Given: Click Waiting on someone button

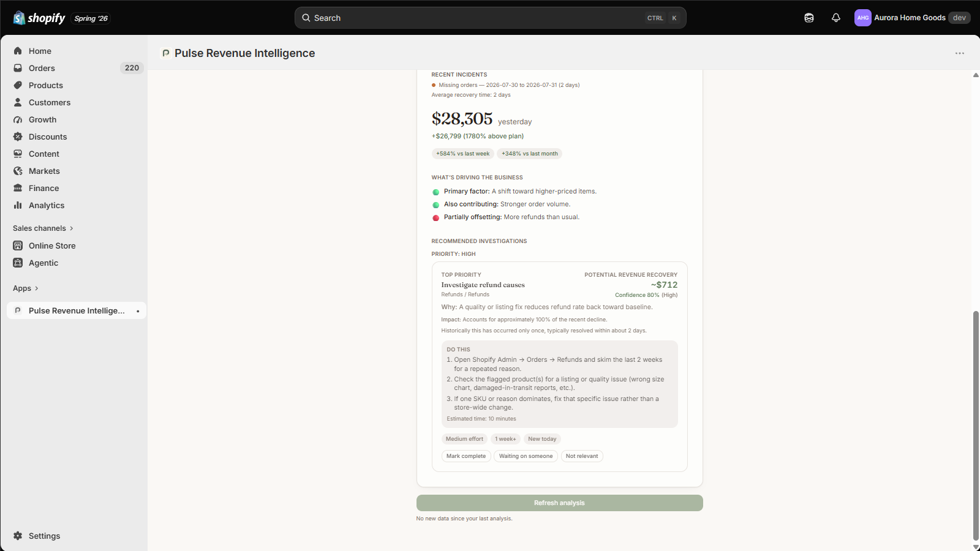Looking at the screenshot, I should (526, 456).
